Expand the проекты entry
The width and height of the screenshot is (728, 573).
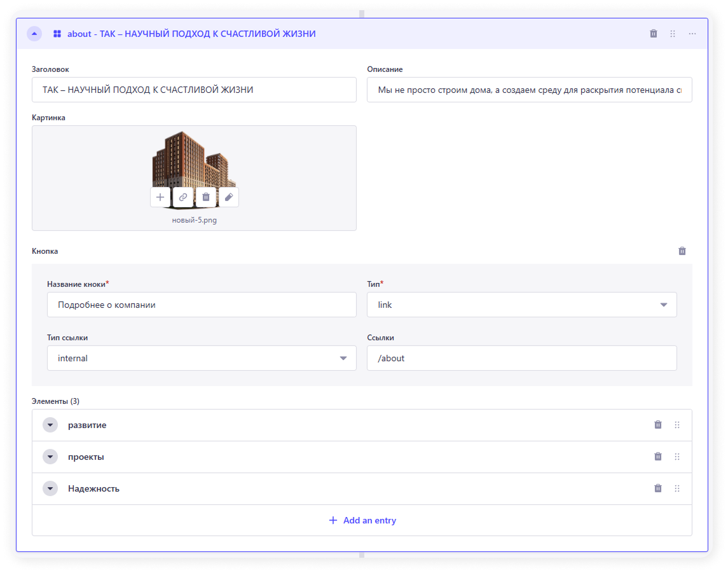point(50,457)
